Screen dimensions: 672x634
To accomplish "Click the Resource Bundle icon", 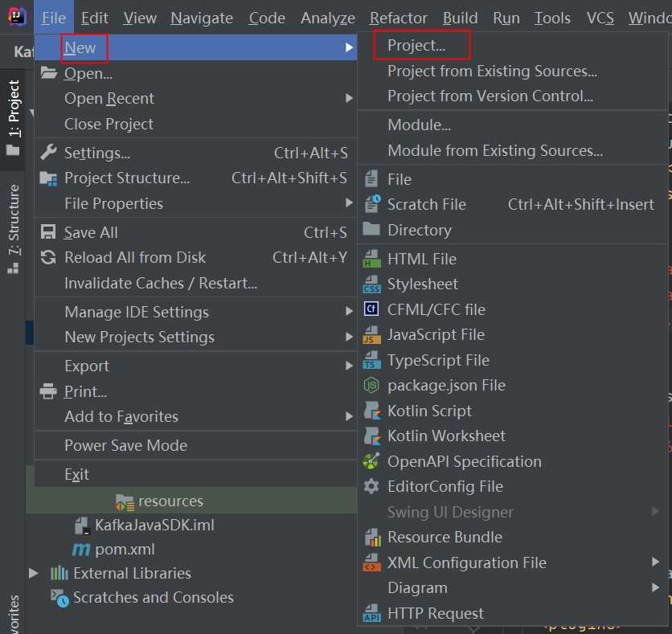I will tap(372, 538).
